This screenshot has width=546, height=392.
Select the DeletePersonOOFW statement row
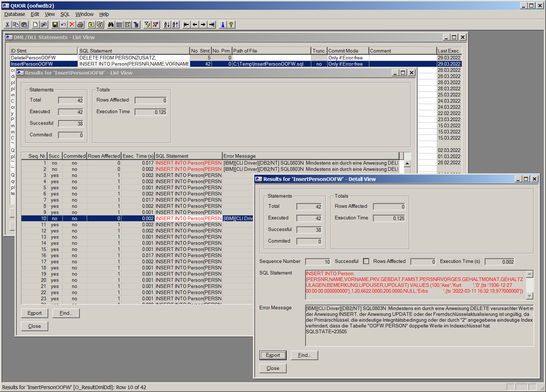coord(235,58)
